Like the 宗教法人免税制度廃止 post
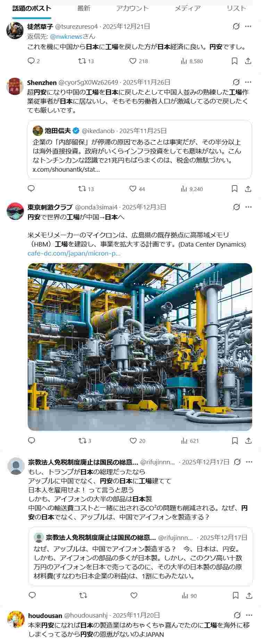The width and height of the screenshot is (267, 644). point(134,595)
